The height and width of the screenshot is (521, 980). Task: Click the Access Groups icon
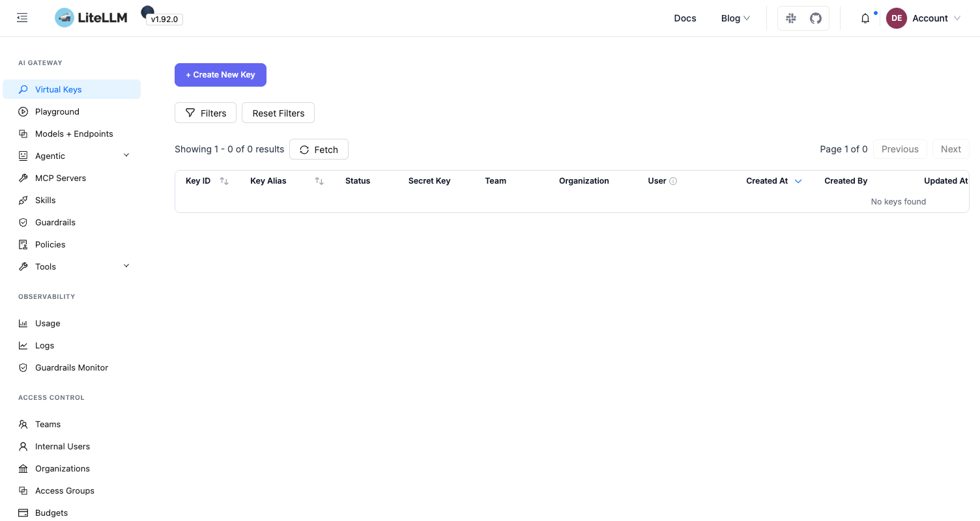[x=23, y=491]
